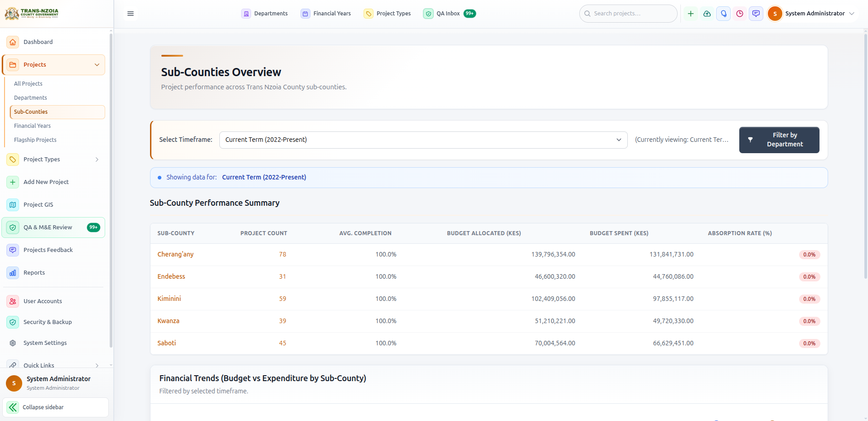Open the Select Timeframe dropdown

[x=423, y=140]
